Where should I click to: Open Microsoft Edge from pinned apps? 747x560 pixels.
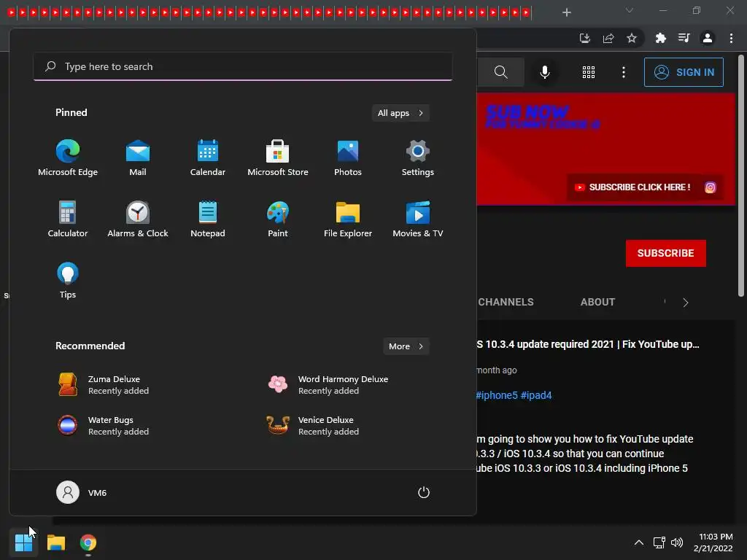(68, 158)
